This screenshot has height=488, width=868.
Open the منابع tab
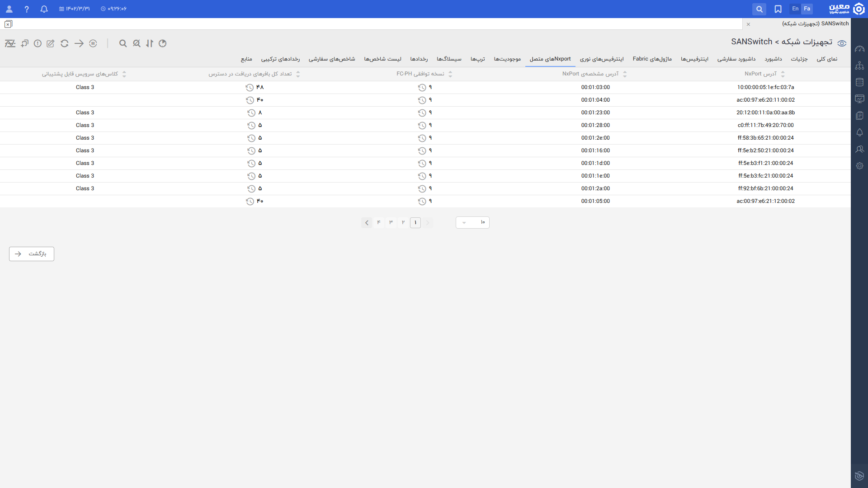click(x=246, y=59)
